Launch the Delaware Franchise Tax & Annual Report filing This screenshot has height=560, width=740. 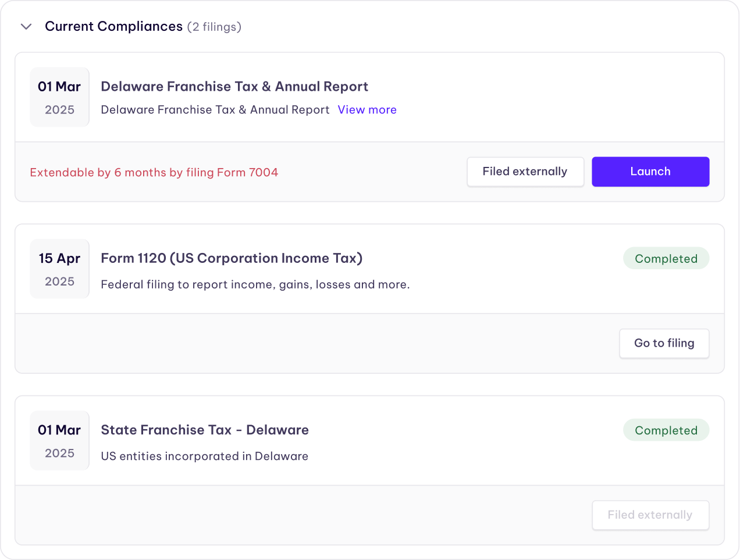[x=650, y=172]
